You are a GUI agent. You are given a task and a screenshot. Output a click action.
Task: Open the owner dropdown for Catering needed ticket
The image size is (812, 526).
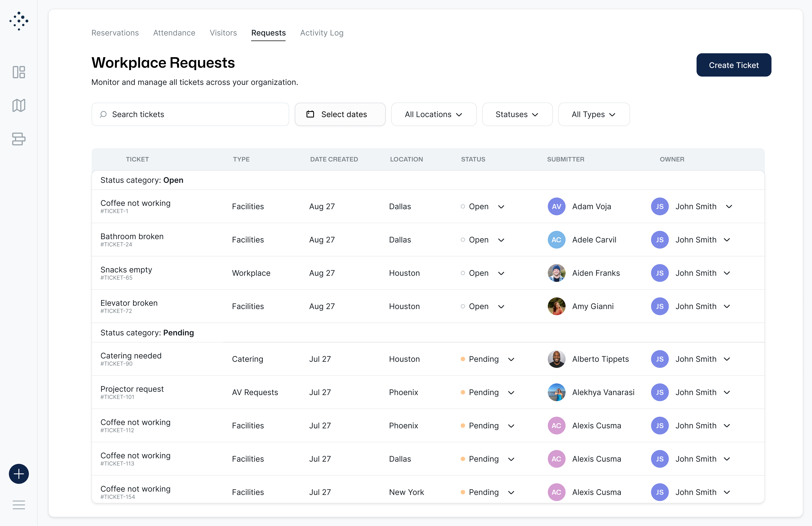tap(727, 359)
